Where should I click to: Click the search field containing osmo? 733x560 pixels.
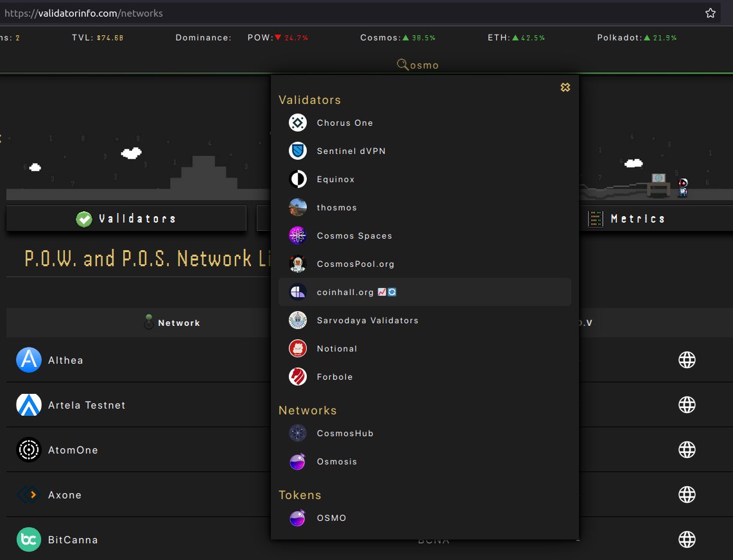tap(424, 65)
